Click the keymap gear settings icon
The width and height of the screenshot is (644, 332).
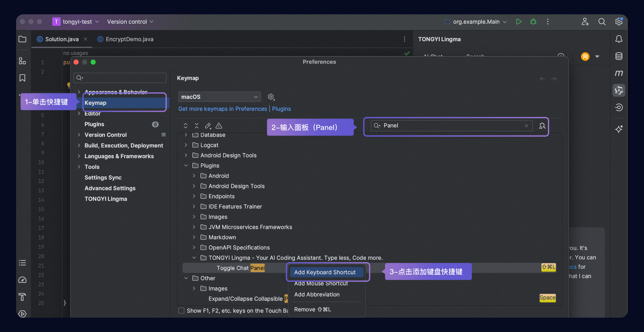(271, 97)
